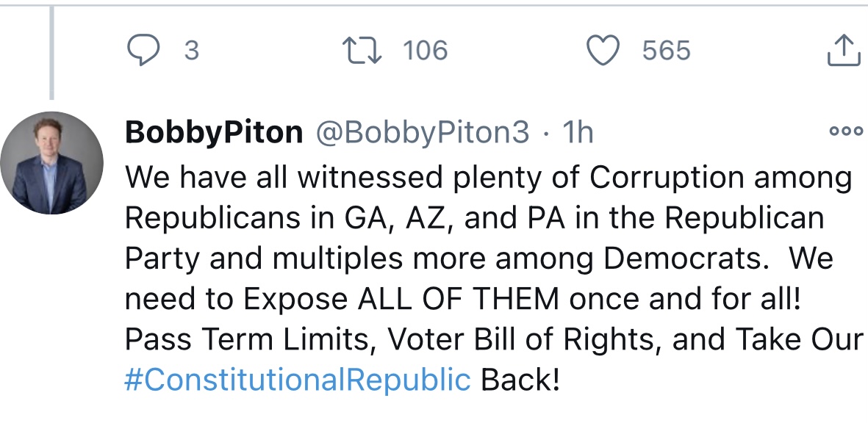The image size is (868, 423).
Task: Click the like count 565
Action: coord(666,51)
